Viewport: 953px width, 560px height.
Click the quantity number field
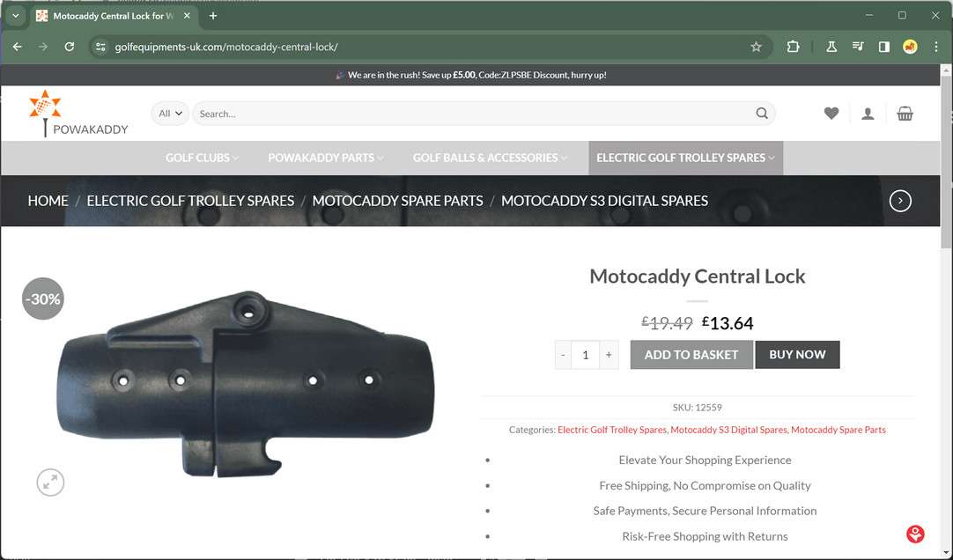586,355
